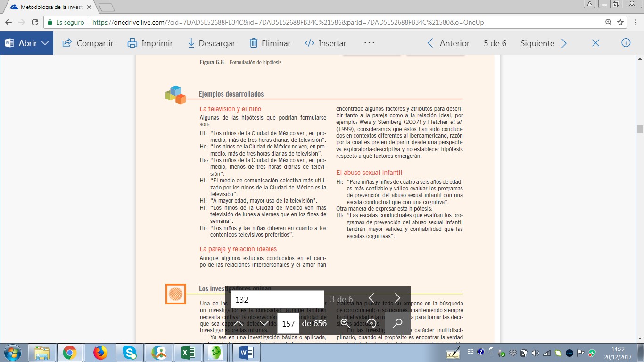This screenshot has width=644, height=362.
Task: Open search in PDF toolbar
Action: 397,323
